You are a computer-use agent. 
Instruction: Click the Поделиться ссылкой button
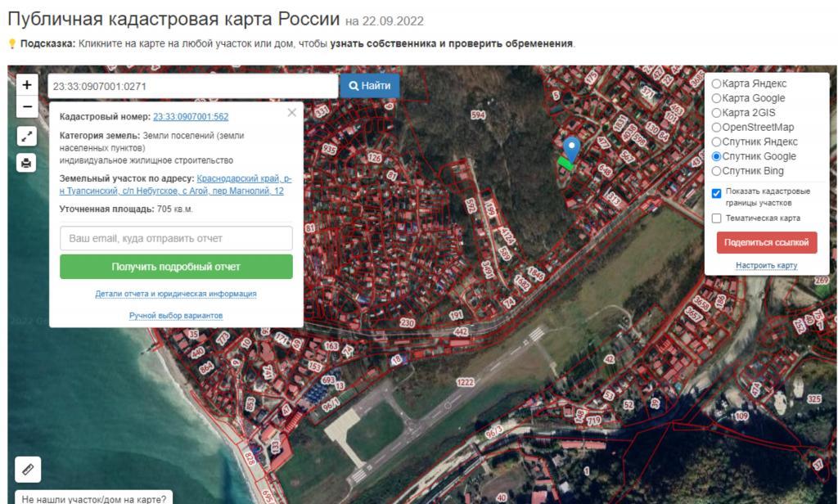pyautogui.click(x=766, y=243)
